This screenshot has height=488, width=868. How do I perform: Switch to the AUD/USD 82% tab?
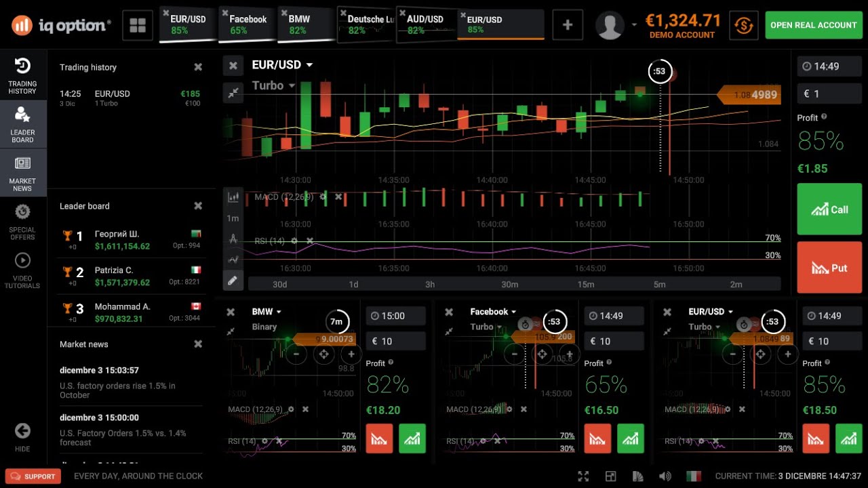(425, 24)
